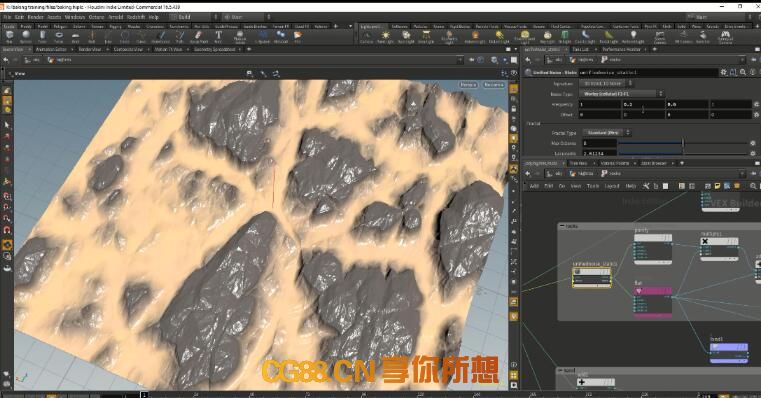Select the Platonic Solids shelf tool
The width and height of the screenshot is (761, 398).
pyautogui.click(x=240, y=36)
